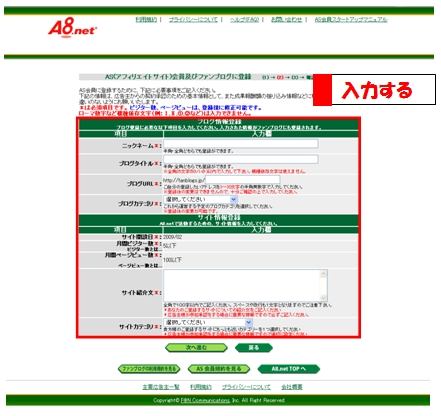441x416 pixels.
Task: Select the 2009/02 site opening date text
Action: pos(173,237)
